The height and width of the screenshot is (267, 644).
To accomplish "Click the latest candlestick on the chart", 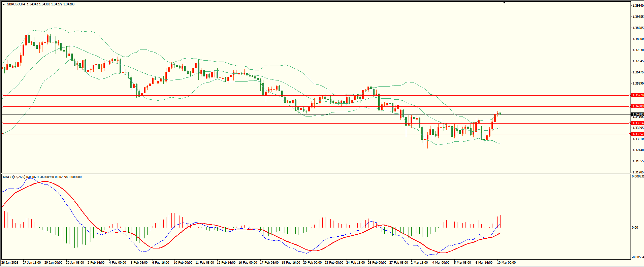I will click(x=500, y=113).
